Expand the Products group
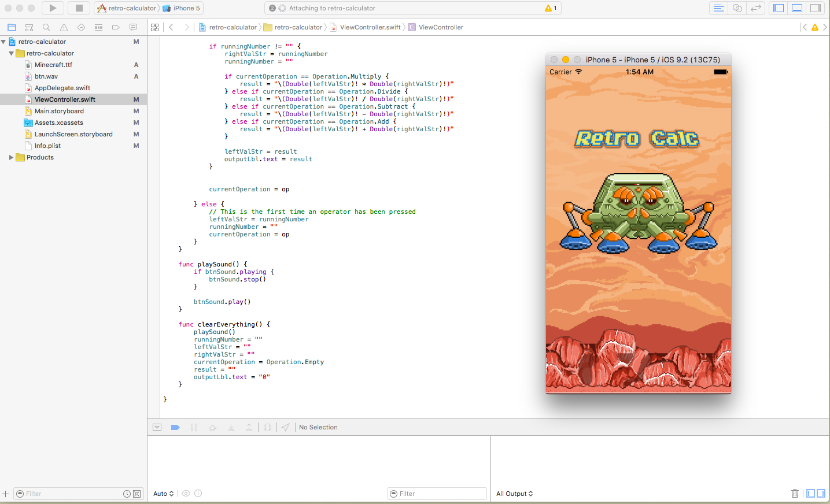This screenshot has height=504, width=830. click(x=11, y=157)
